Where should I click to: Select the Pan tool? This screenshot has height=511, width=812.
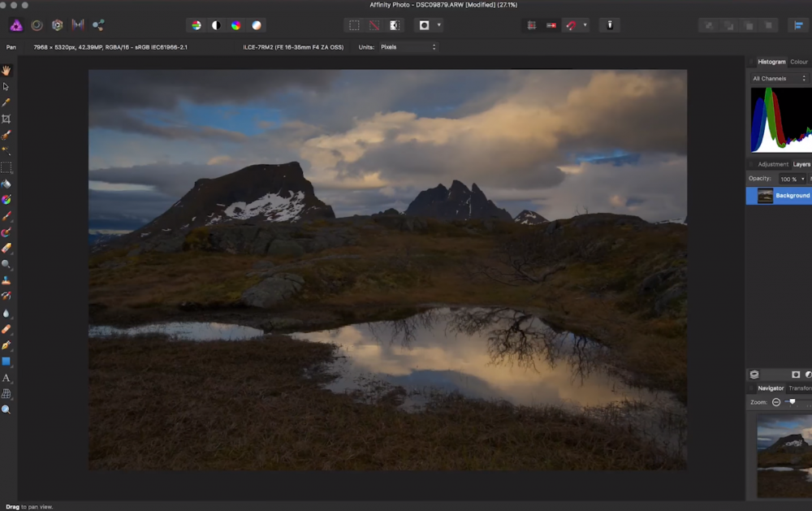6,71
